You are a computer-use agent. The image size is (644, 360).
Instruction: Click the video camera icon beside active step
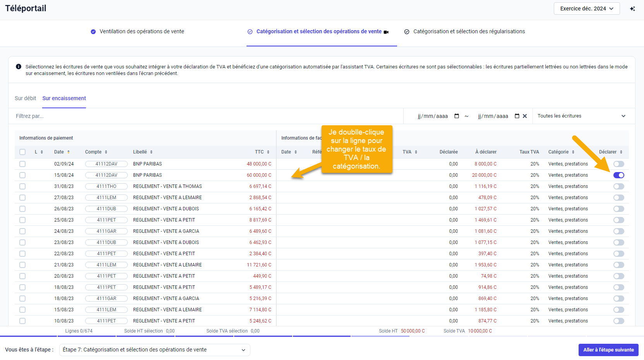(386, 32)
